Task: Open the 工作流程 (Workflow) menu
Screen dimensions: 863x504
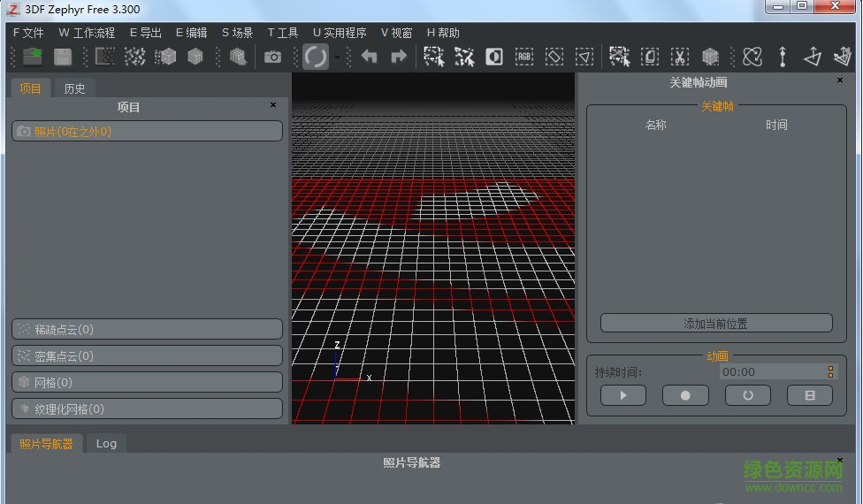Action: coord(87,33)
